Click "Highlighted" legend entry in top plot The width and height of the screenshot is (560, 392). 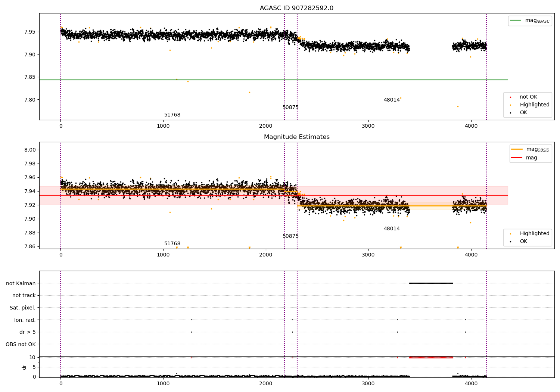[x=535, y=105]
